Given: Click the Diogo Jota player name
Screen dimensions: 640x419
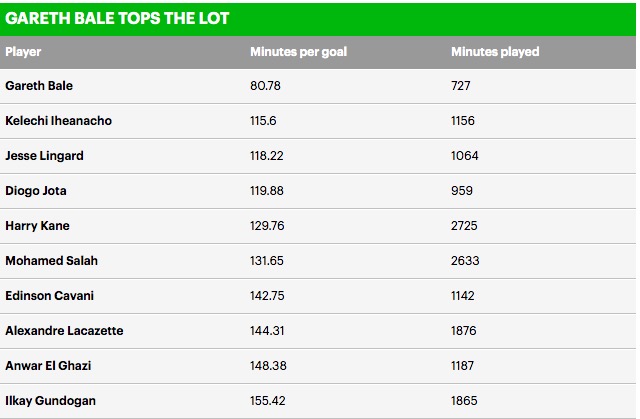Looking at the screenshot, I should (36, 191).
